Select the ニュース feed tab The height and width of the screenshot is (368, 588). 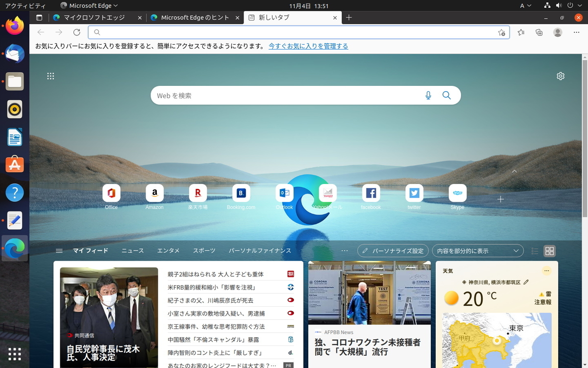133,251
